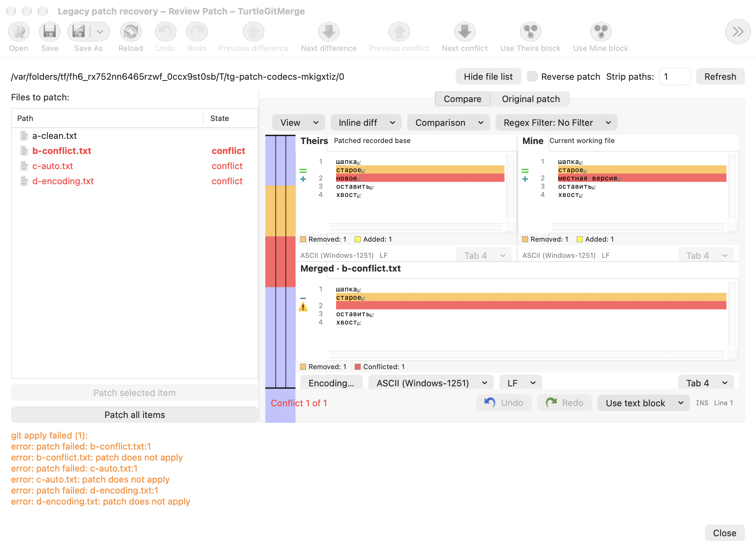Click Patch all items
Screen dimensions: 756x552
click(x=135, y=415)
